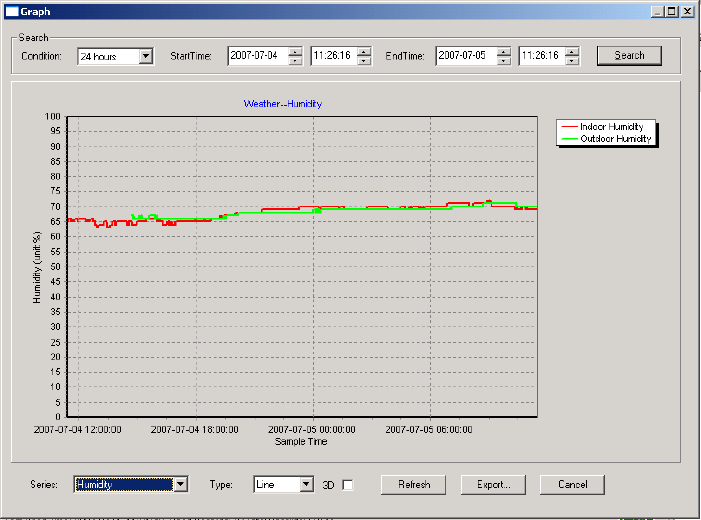Screen dimensions: 701x520
Task: Click the Search button
Action: tap(629, 56)
